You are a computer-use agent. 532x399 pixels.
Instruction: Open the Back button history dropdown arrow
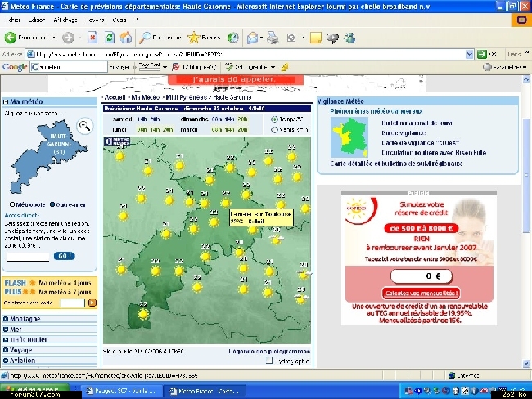click(x=54, y=38)
